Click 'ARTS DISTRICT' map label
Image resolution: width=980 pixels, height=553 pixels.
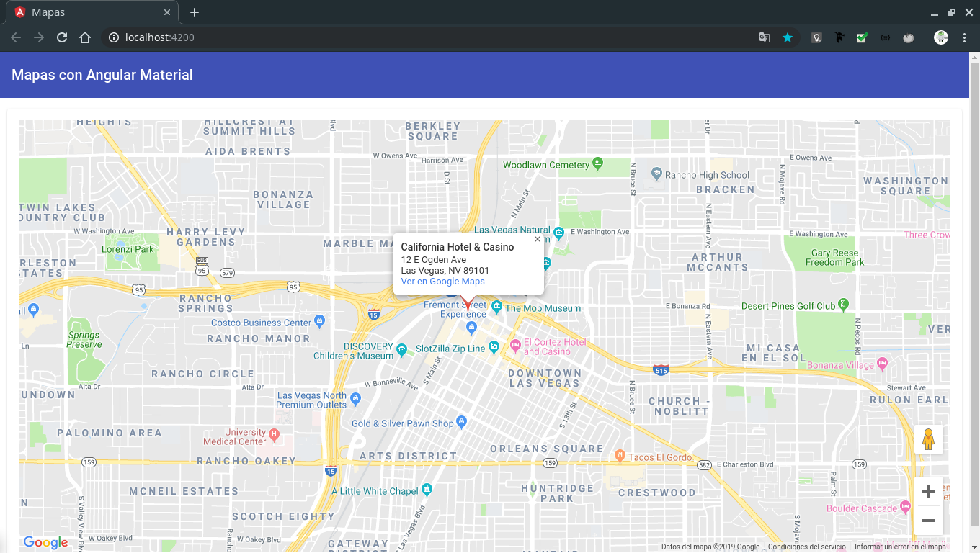click(409, 456)
